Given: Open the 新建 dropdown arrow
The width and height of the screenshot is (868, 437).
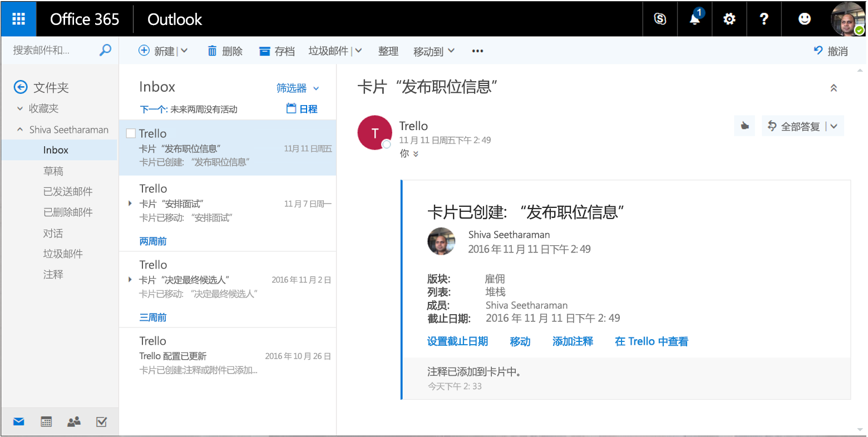Looking at the screenshot, I should 184,51.
